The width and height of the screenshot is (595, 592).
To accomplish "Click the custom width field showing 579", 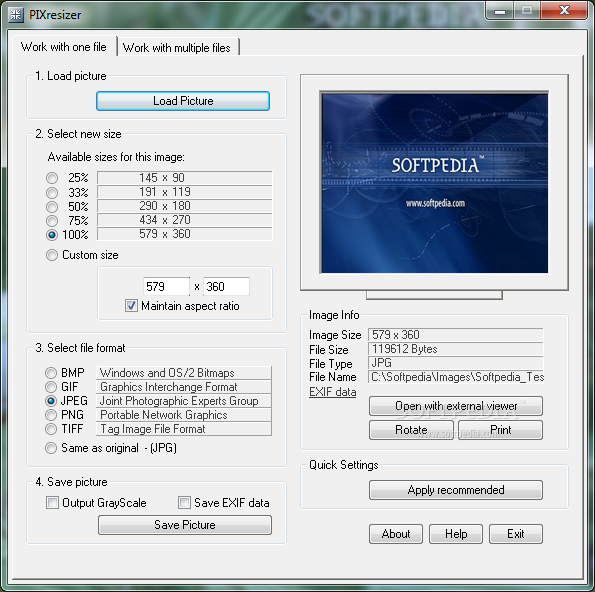I will click(x=166, y=287).
